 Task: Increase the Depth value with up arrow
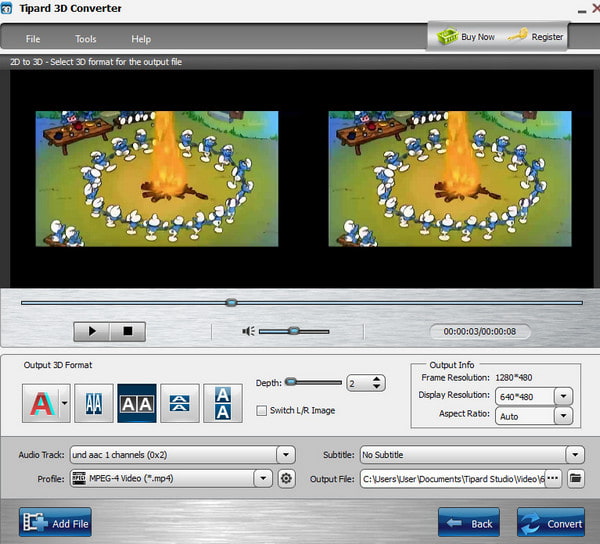pos(377,379)
